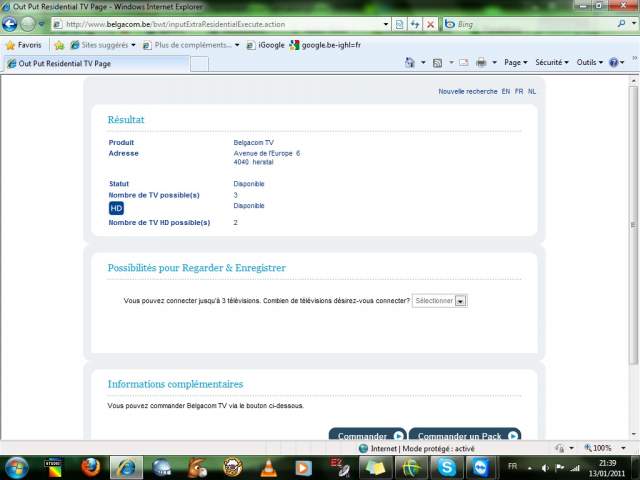Image resolution: width=640 pixels, height=480 pixels.
Task: Click the Commander un Pack button
Action: point(464,436)
